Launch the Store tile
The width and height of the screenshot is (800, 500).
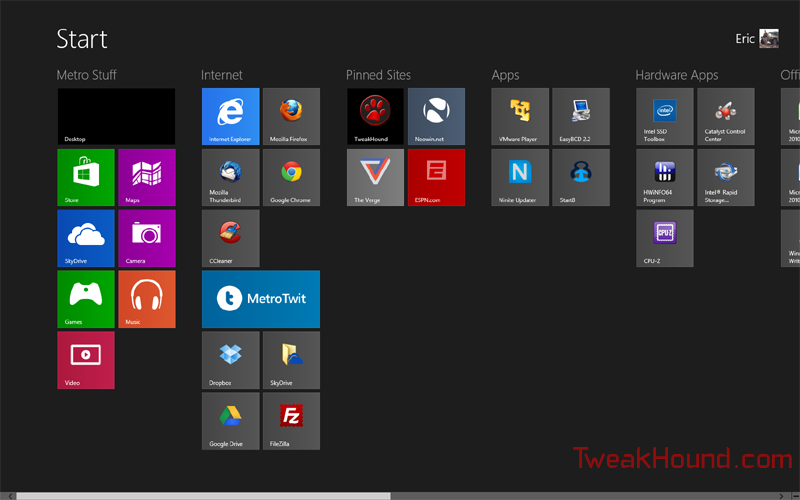coord(86,178)
